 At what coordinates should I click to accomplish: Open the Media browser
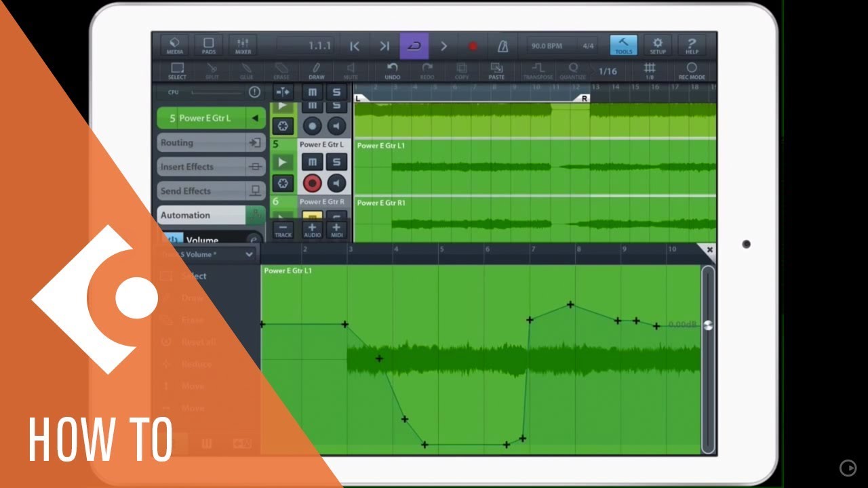pos(174,45)
